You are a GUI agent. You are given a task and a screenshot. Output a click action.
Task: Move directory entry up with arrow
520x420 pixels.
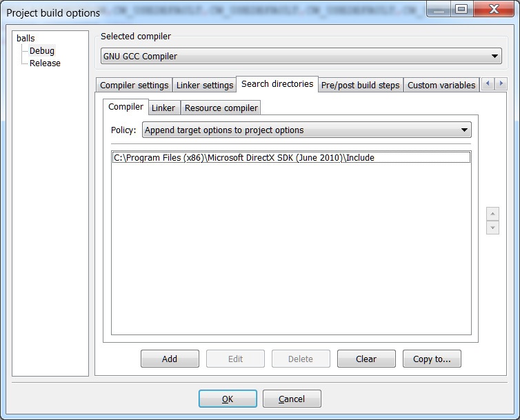(x=492, y=214)
